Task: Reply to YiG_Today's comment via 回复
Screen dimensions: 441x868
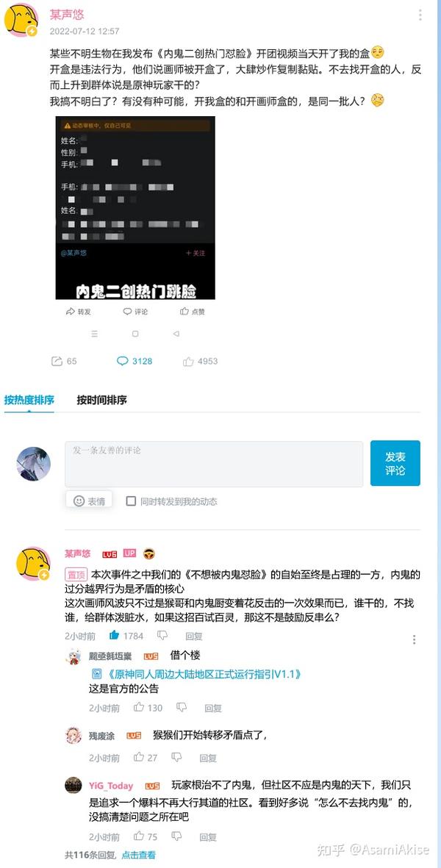Action: coord(207,837)
